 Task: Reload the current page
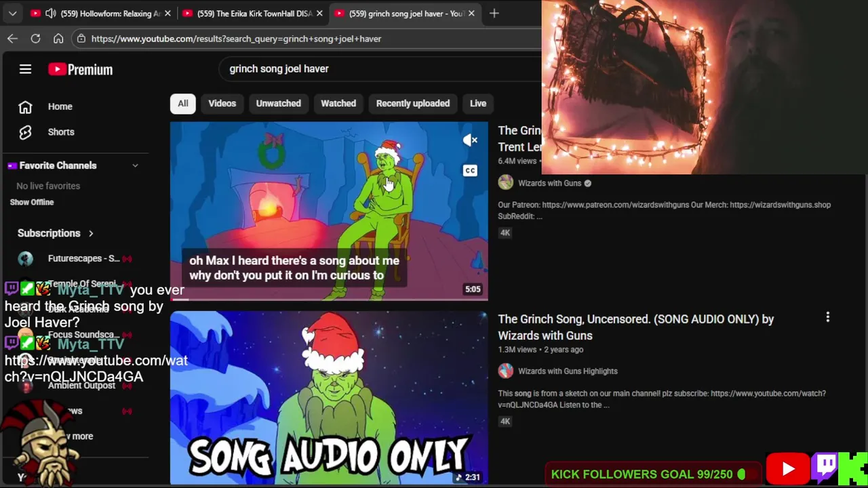[x=35, y=39]
